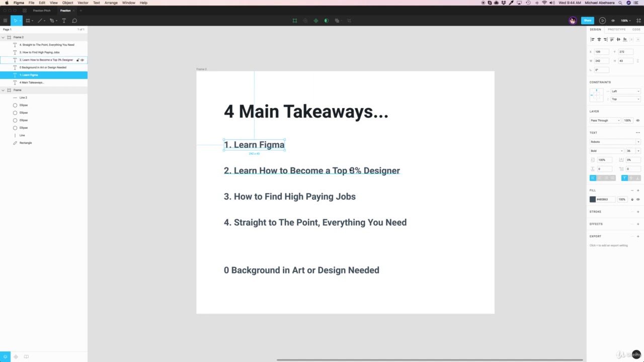Screen dimensions: 644x362
Task: Select the Frame tool
Action: pyautogui.click(x=28, y=21)
